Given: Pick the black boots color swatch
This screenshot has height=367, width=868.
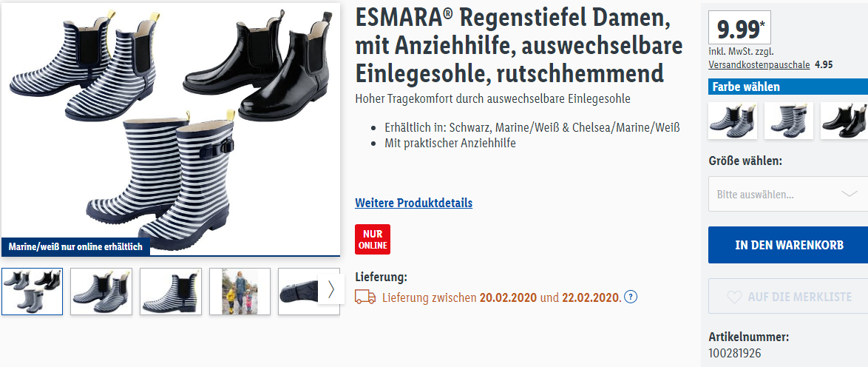Looking at the screenshot, I should coord(844,121).
